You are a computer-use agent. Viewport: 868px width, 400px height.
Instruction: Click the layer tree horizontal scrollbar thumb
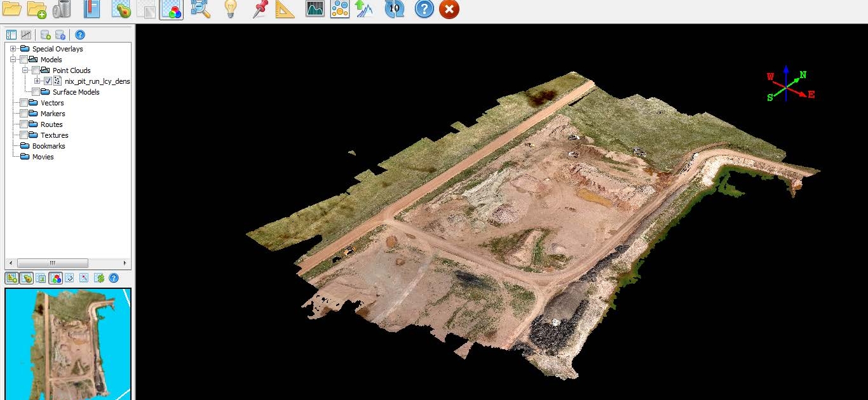[x=53, y=263]
